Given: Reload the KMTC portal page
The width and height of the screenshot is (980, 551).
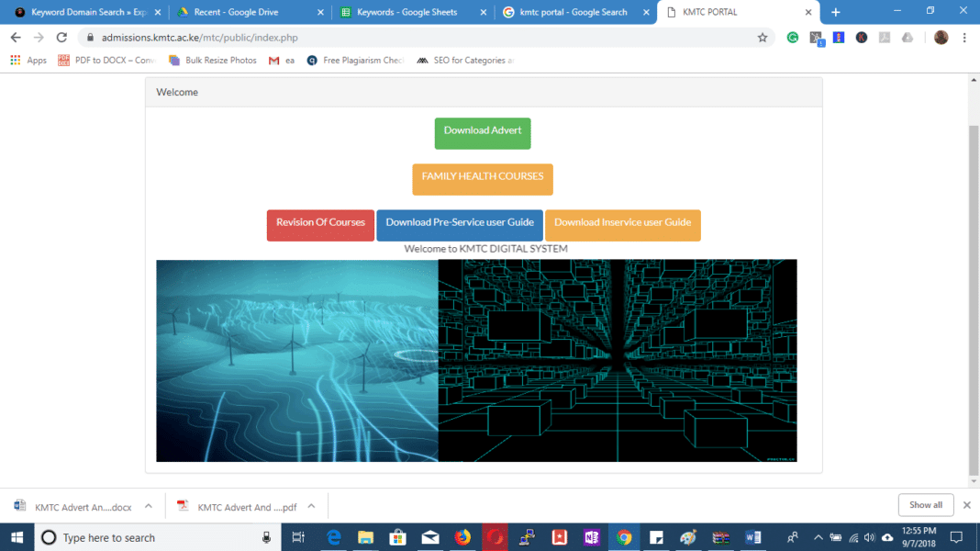Looking at the screenshot, I should [x=61, y=38].
